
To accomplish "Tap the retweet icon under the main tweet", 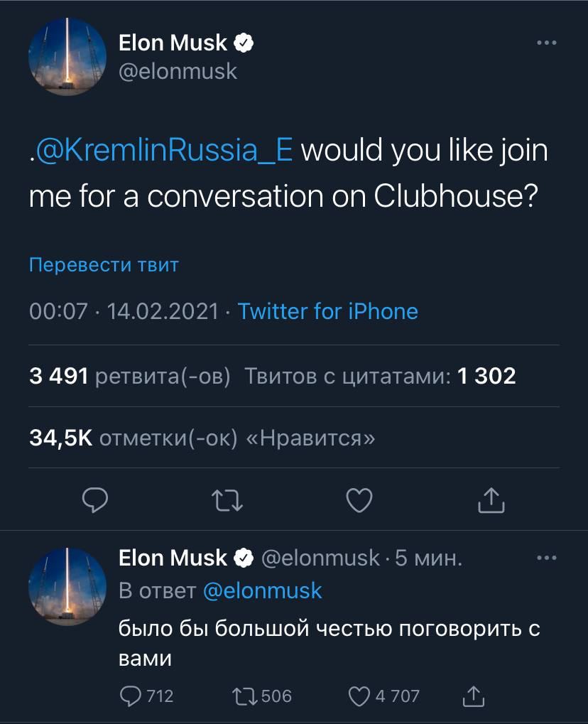I will click(227, 500).
